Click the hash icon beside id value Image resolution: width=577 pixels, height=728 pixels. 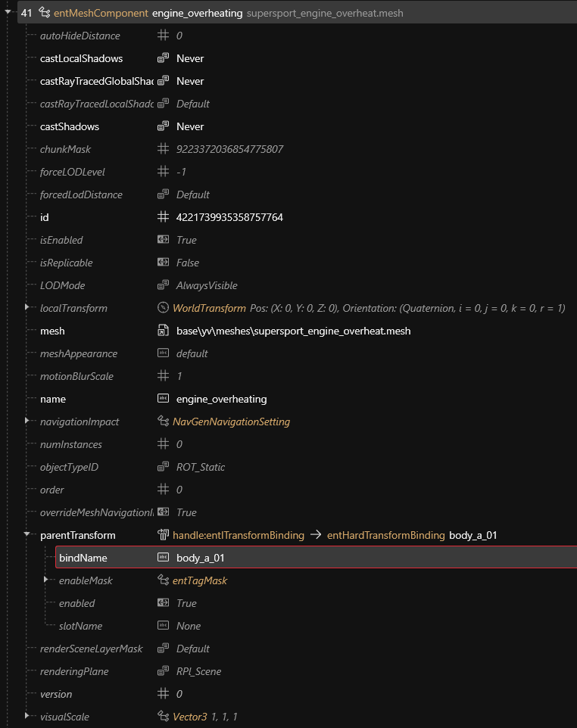163,217
